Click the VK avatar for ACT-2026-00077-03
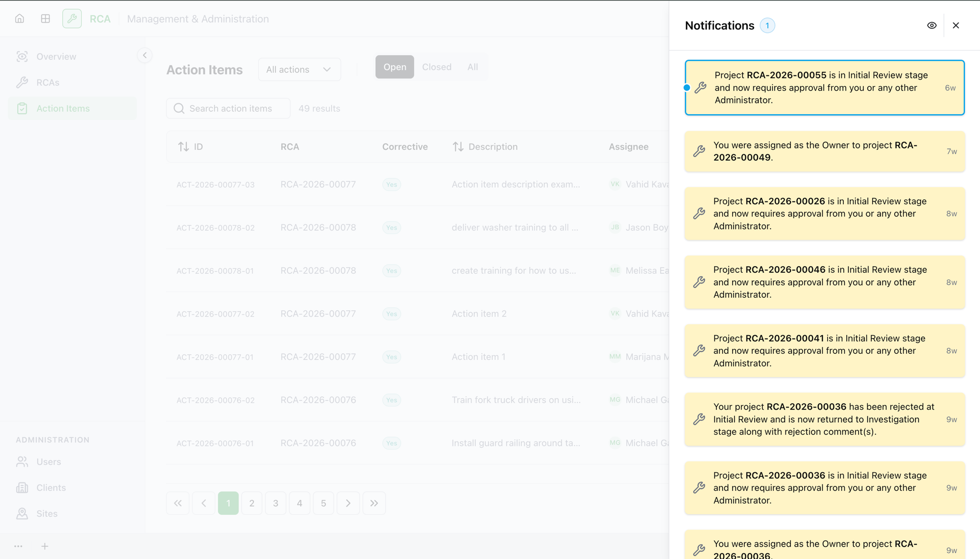 point(615,184)
